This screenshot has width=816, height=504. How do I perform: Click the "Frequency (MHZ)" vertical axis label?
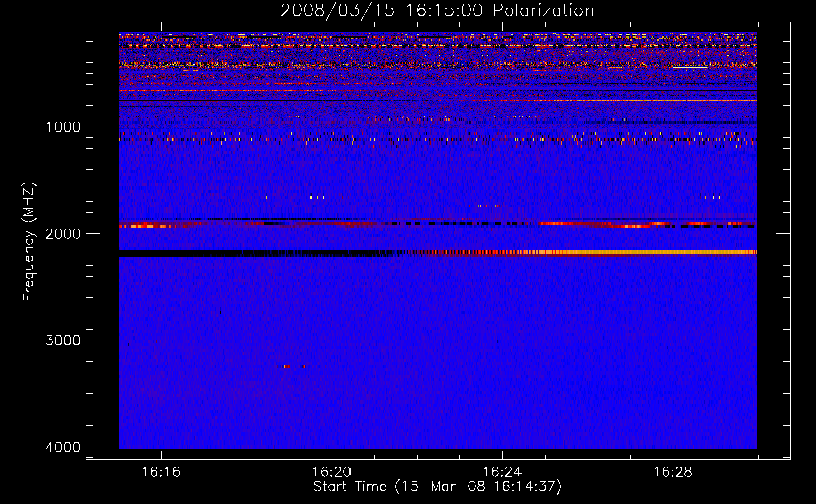click(29, 242)
